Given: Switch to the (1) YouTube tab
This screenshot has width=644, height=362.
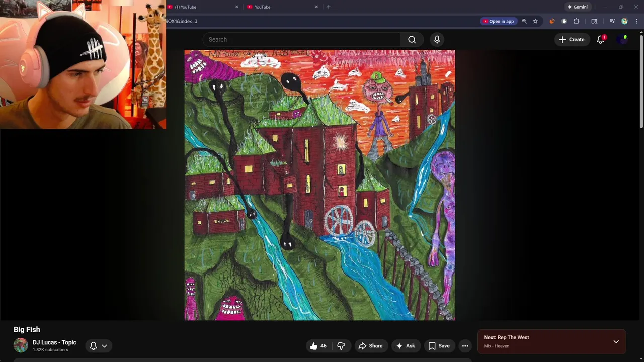Looking at the screenshot, I should tap(201, 7).
